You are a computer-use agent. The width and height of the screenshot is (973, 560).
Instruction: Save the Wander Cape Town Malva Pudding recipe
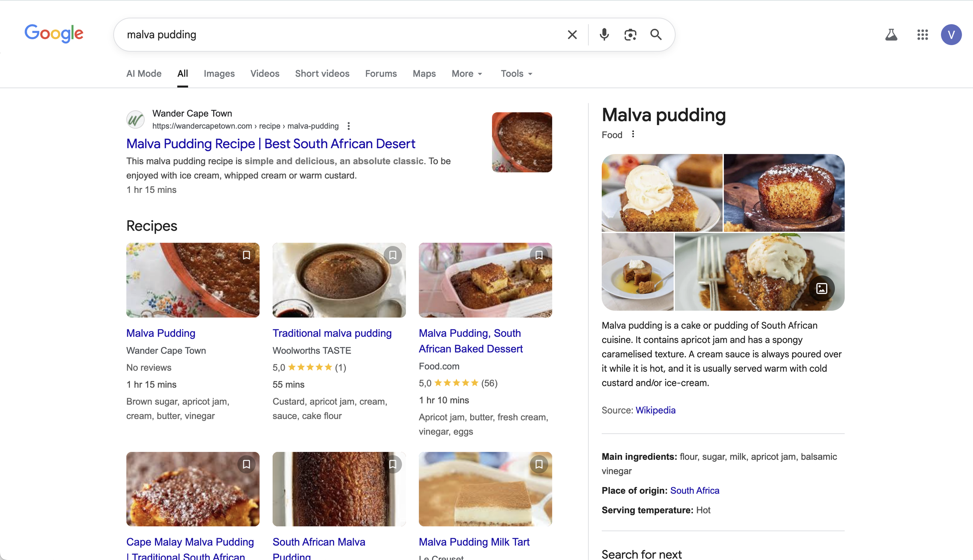(x=246, y=255)
